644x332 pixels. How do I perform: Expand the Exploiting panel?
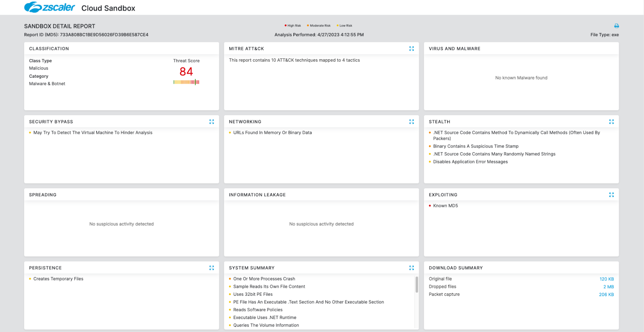point(611,195)
